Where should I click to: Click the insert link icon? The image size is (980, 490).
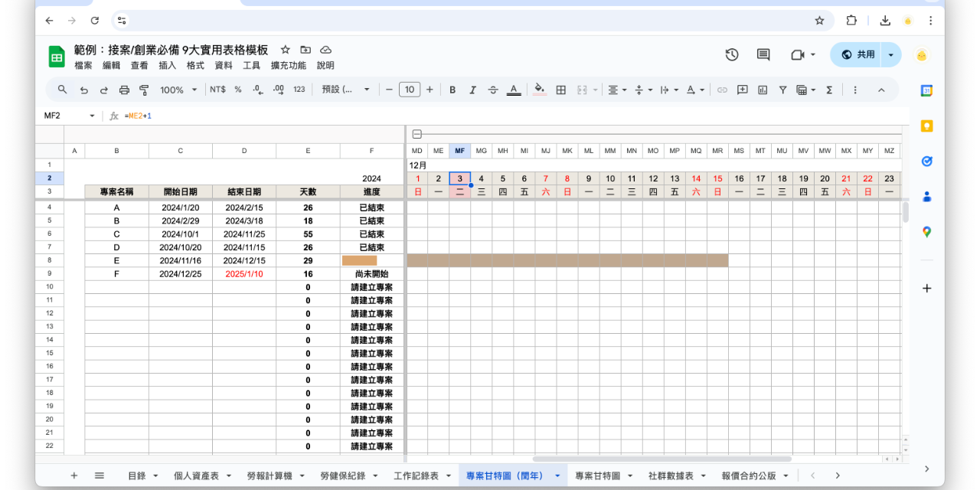point(722,90)
